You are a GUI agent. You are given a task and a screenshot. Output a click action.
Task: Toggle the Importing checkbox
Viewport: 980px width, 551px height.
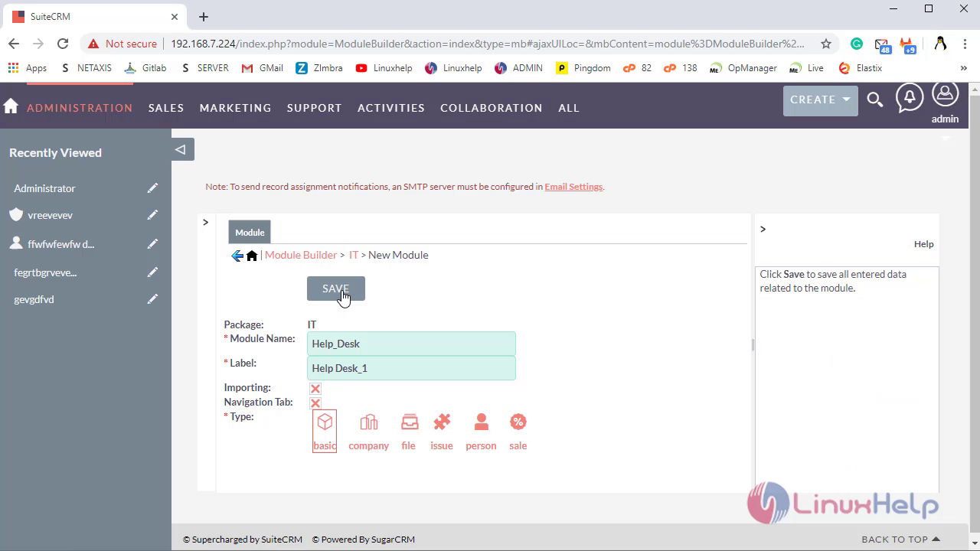[315, 389]
